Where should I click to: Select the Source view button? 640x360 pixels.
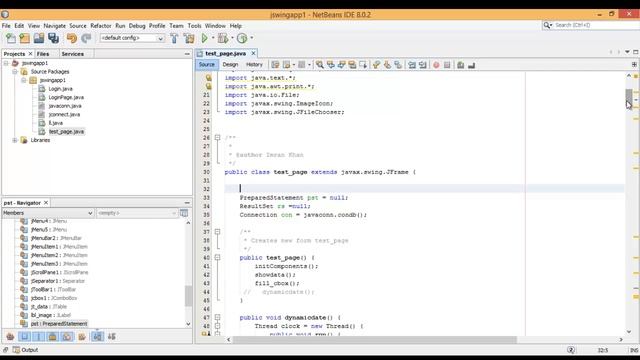coord(207,64)
